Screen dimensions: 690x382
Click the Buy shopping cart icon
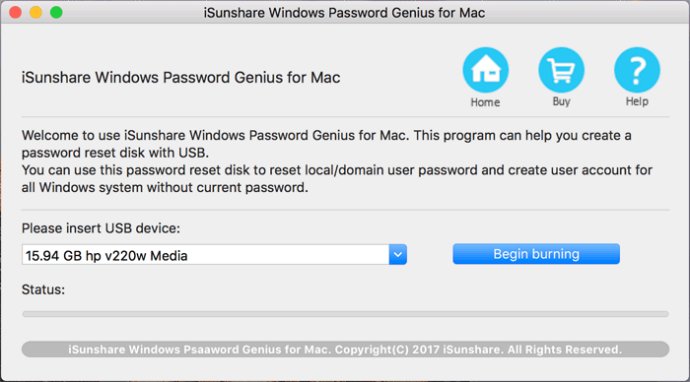(x=561, y=70)
